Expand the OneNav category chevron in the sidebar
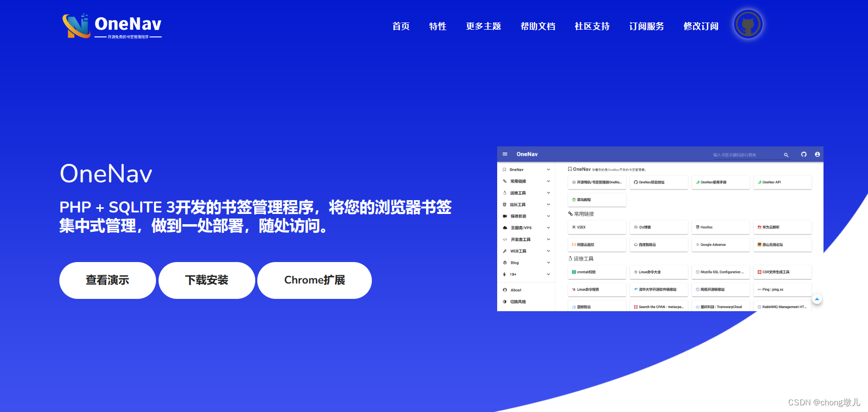The width and height of the screenshot is (868, 412). 548,169
